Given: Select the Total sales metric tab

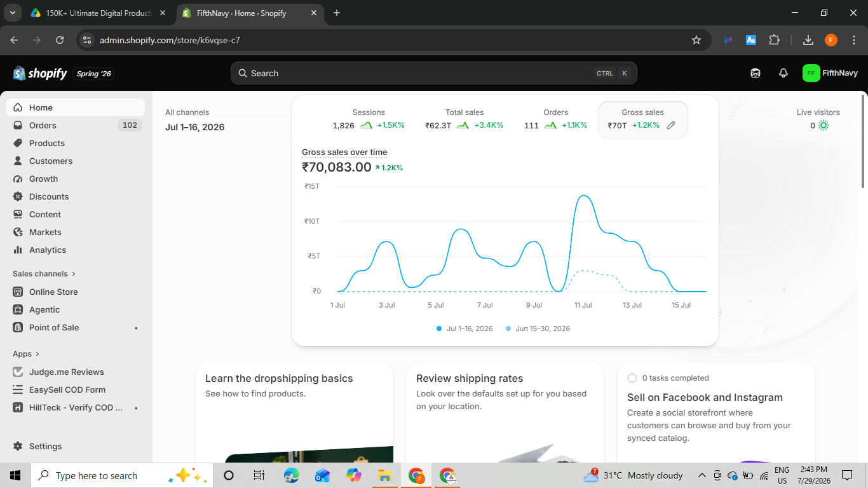Looking at the screenshot, I should pos(464,119).
